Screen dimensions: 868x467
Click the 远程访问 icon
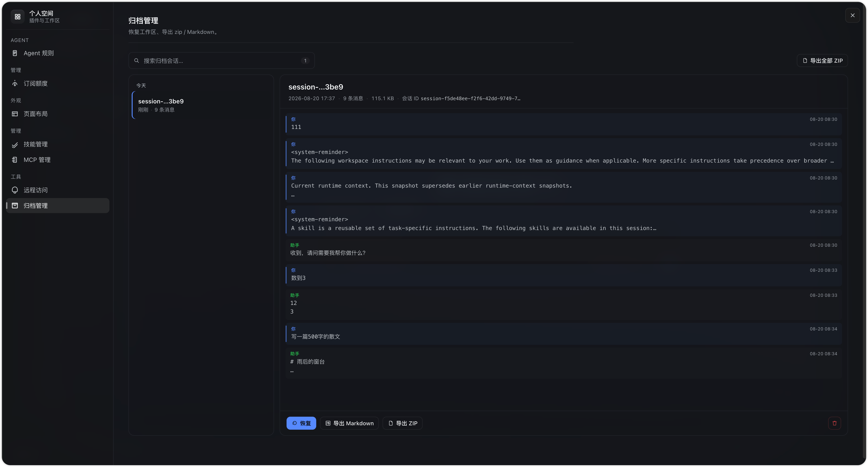(15, 190)
